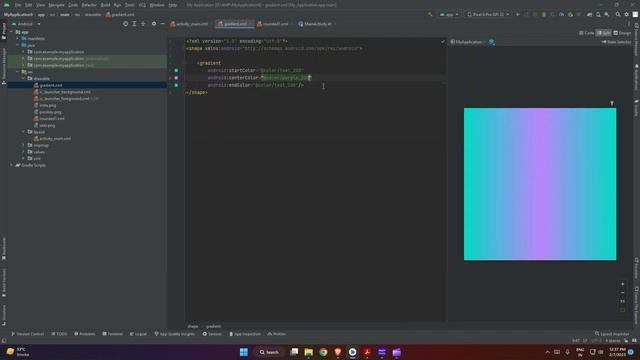Open the Problems tool window
Image resolution: width=640 pixels, height=360 pixels.
(x=85, y=334)
